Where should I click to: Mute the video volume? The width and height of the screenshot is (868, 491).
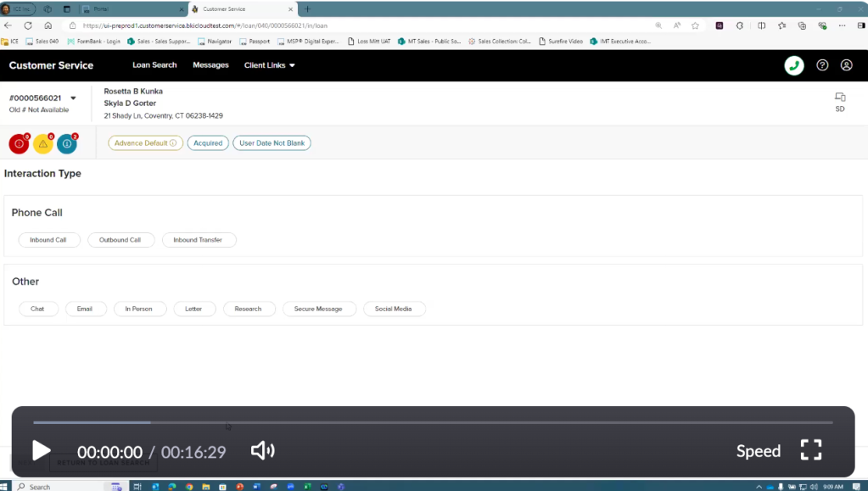click(262, 451)
